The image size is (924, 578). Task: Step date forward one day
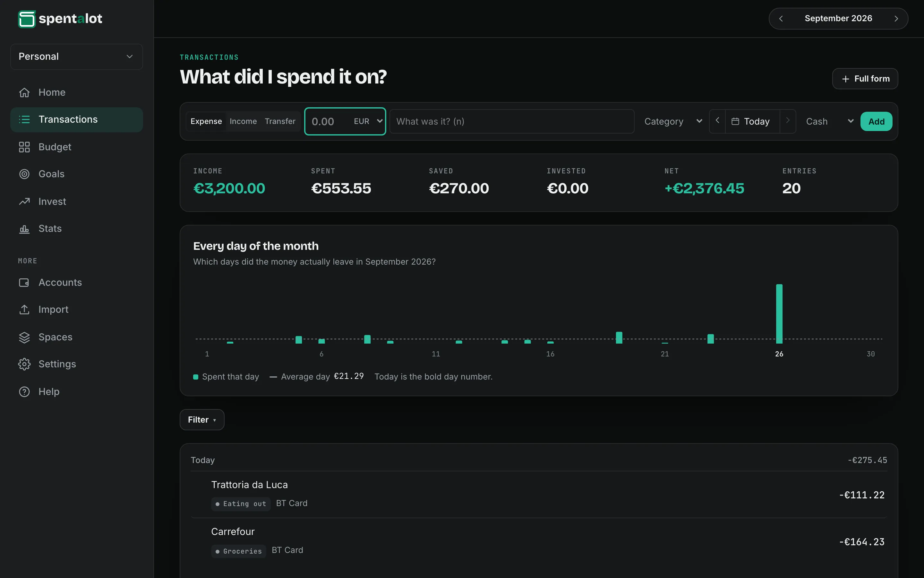[788, 121]
